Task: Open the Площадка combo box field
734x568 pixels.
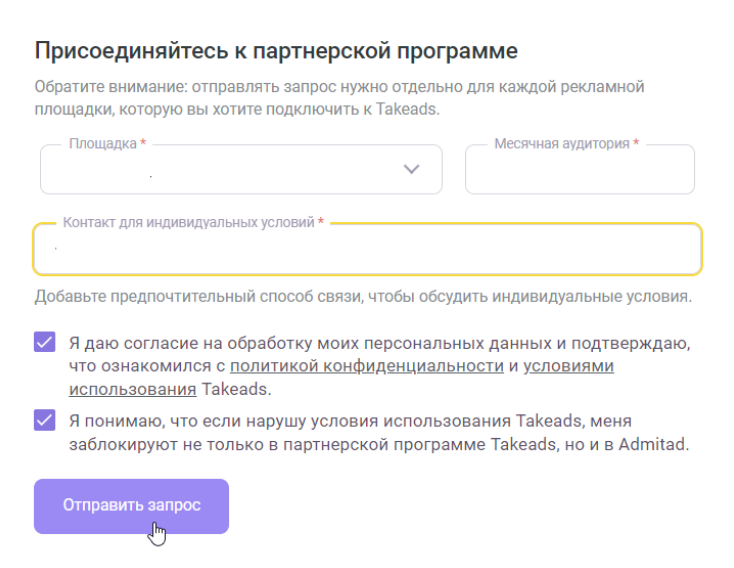Action: click(x=220, y=170)
